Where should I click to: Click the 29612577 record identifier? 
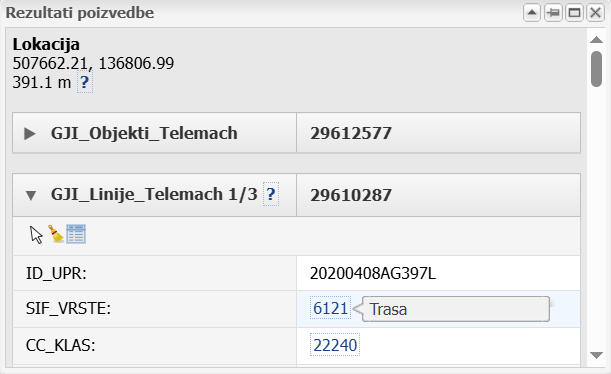tap(351, 134)
